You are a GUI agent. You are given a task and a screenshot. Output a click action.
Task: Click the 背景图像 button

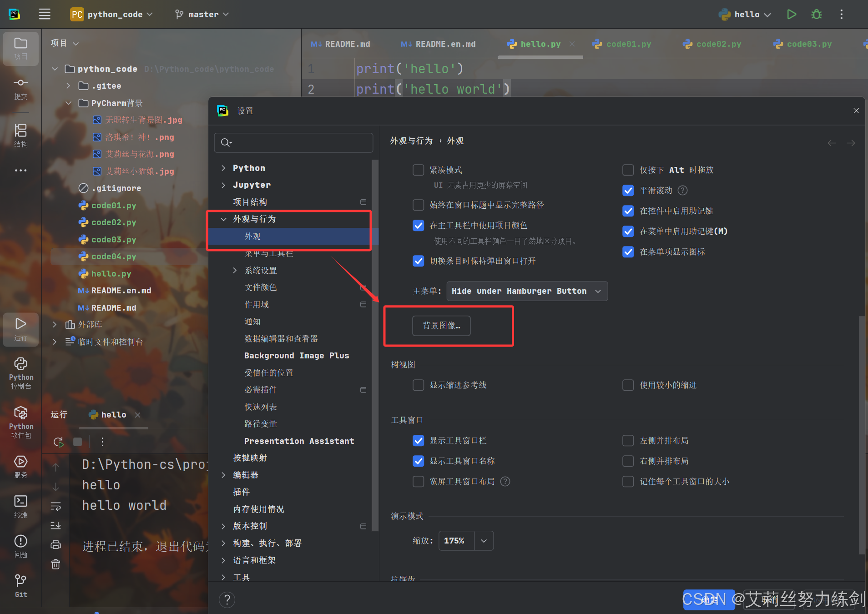[440, 326]
